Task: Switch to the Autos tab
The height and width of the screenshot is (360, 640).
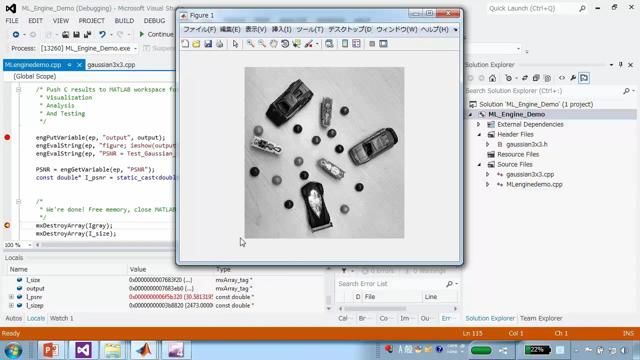Action: (13, 318)
